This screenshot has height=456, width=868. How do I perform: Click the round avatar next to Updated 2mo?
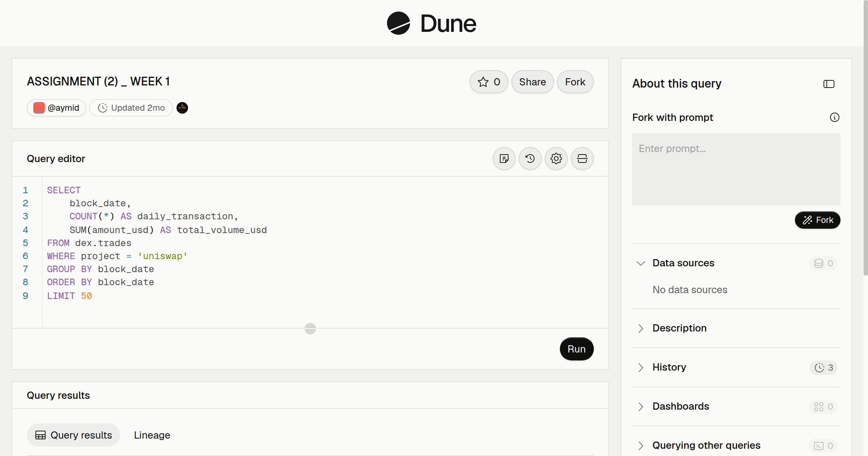tap(182, 108)
